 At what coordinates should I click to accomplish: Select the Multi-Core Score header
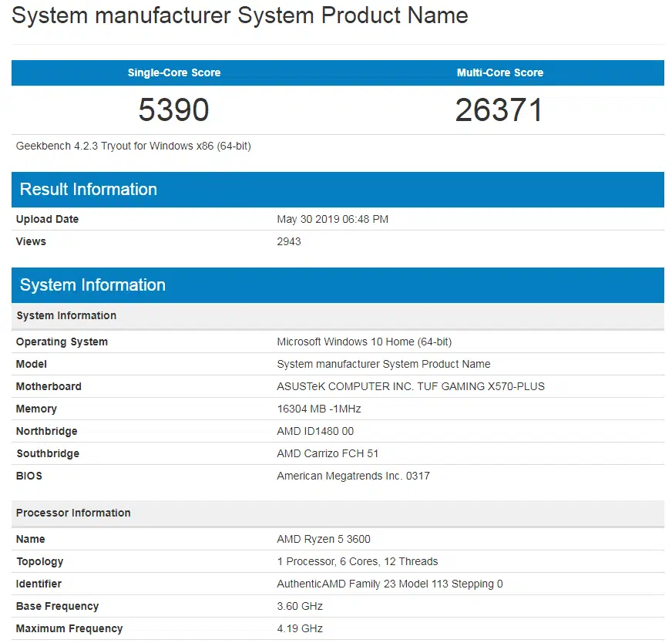point(499,72)
